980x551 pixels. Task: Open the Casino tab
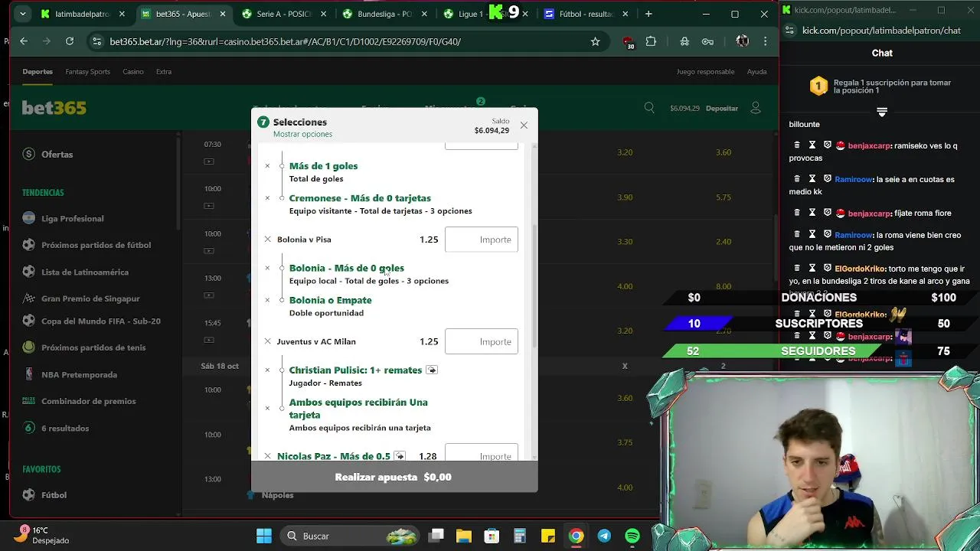(133, 72)
